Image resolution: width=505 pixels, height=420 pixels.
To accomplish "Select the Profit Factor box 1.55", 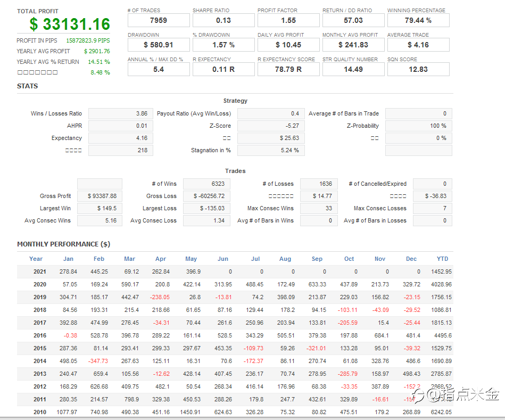I will pyautogui.click(x=288, y=20).
